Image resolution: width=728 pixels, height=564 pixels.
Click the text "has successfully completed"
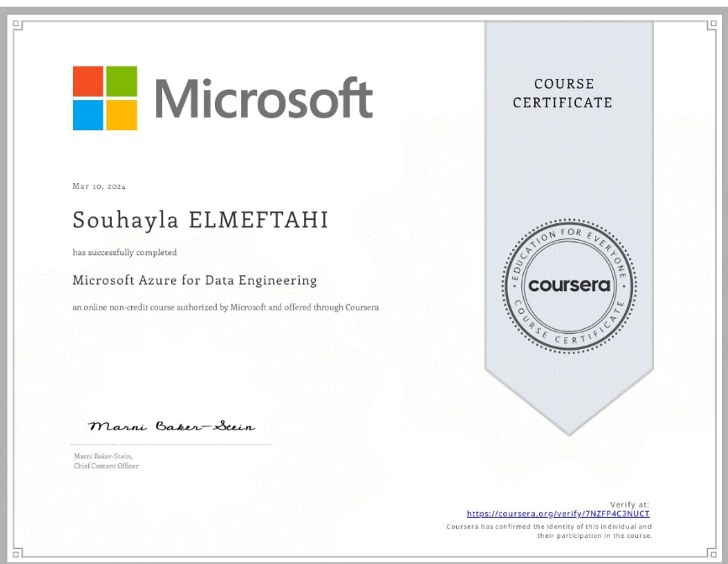(124, 252)
